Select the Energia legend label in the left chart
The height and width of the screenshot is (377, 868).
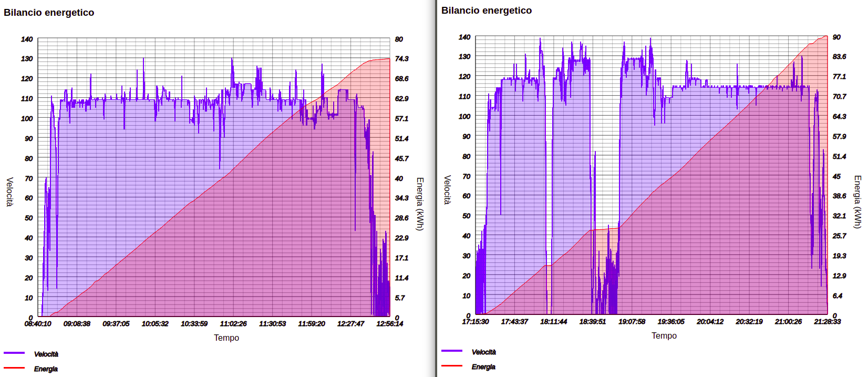pos(46,369)
